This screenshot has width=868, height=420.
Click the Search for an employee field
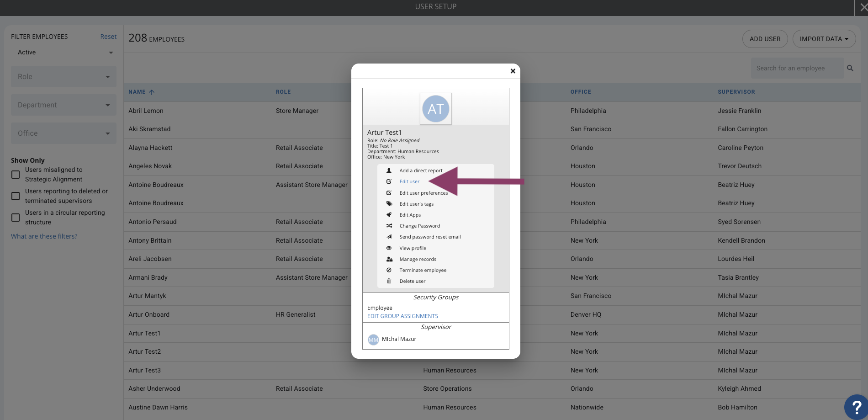tap(797, 68)
